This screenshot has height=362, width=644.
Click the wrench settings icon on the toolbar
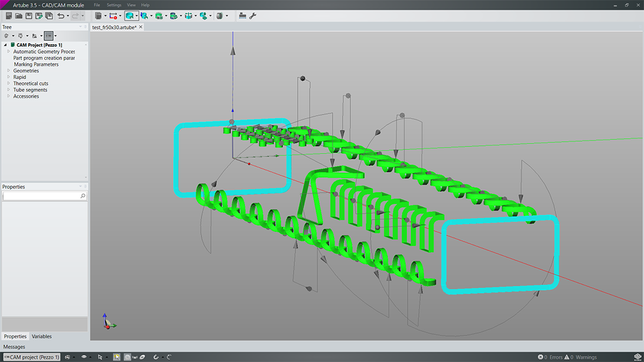252,15
